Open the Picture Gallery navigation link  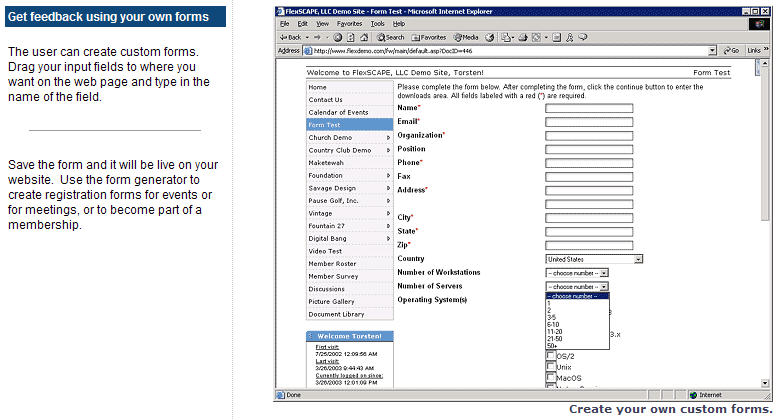point(331,301)
